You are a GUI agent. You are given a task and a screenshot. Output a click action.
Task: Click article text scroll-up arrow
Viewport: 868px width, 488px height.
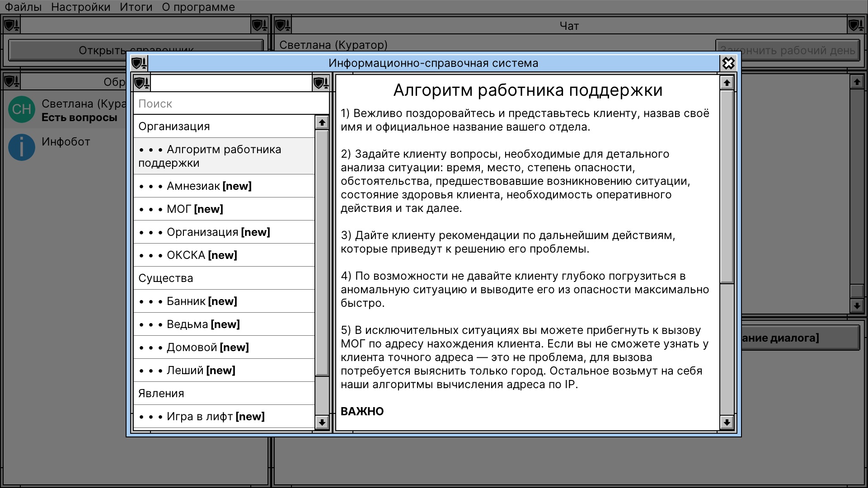point(727,83)
